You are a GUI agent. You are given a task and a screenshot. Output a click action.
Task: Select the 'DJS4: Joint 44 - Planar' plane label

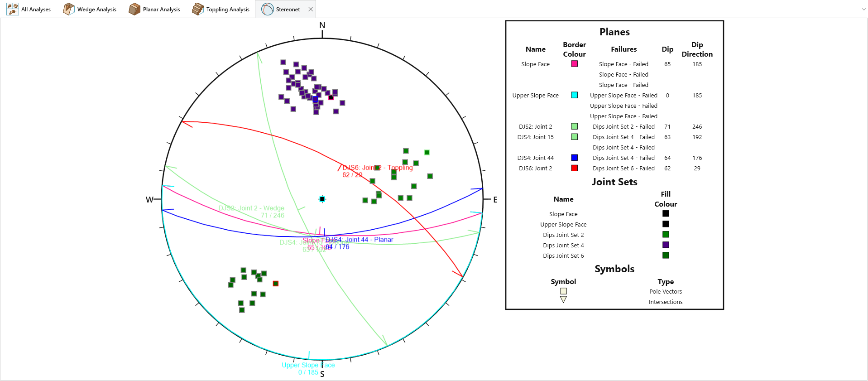pyautogui.click(x=359, y=240)
